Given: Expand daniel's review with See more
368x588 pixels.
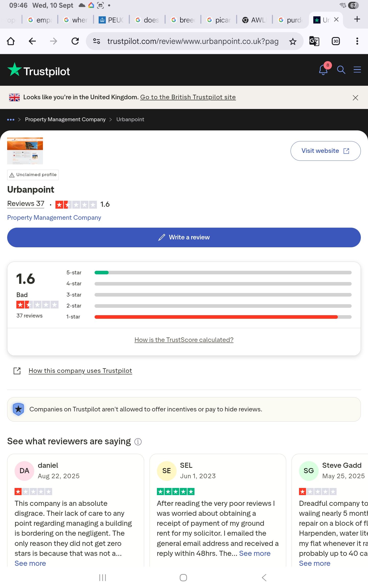Looking at the screenshot, I should (30, 563).
